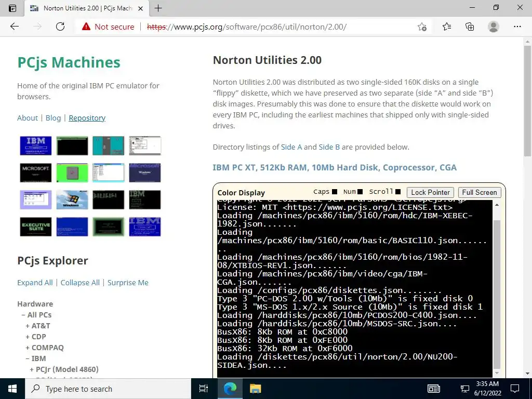Open the taskbar clock showing 3:35 AM
Viewport: 532px width, 399px height.
[487, 389]
